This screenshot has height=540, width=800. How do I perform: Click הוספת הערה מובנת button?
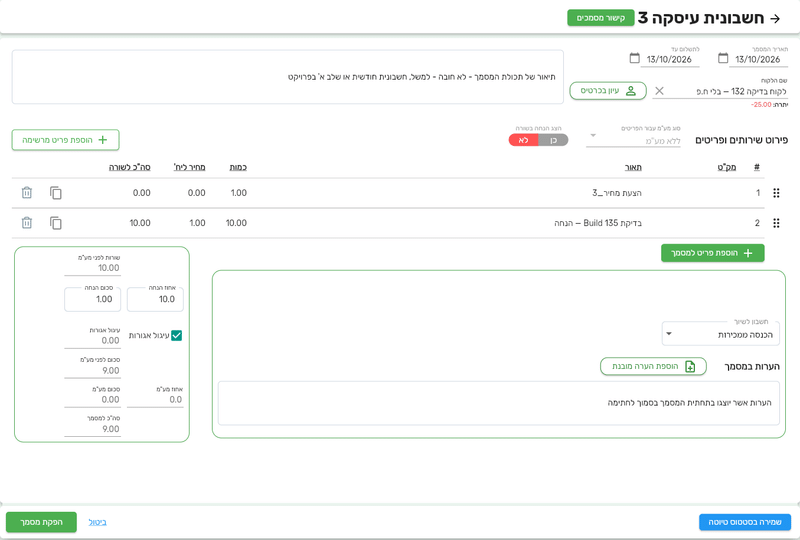click(x=653, y=366)
